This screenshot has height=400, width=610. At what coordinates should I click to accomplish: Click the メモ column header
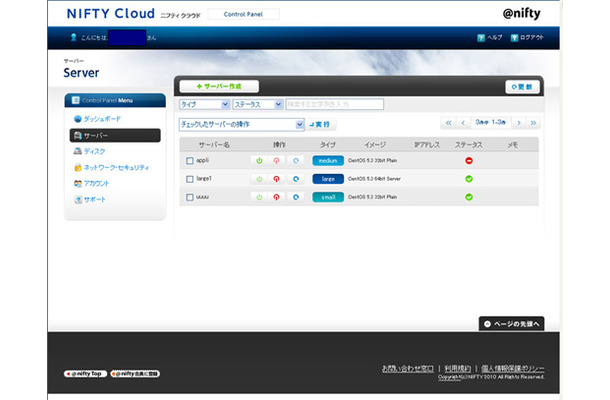[x=512, y=145]
